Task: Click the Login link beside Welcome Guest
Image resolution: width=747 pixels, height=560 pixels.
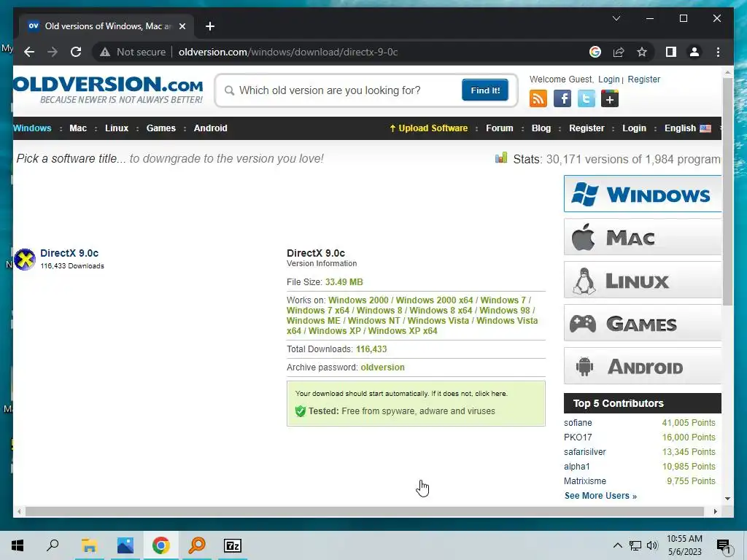Action: (x=609, y=79)
